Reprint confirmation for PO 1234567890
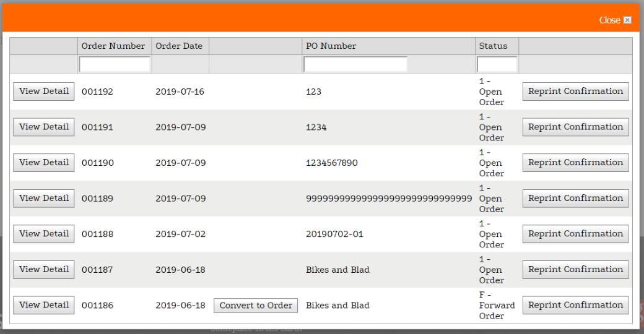The image size is (644, 334). pyautogui.click(x=575, y=163)
